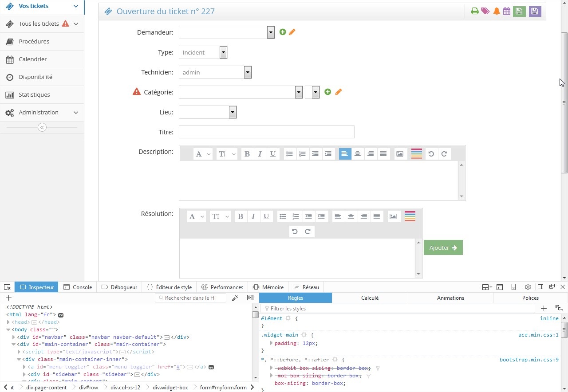
Task: Switch to the Débogueur tab
Action: point(119,287)
